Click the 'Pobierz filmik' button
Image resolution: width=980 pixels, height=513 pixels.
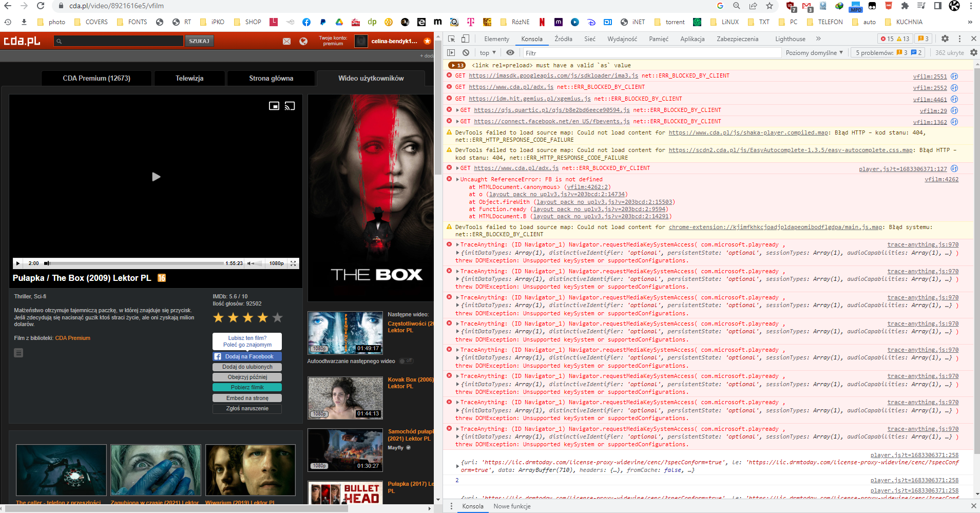pos(247,387)
